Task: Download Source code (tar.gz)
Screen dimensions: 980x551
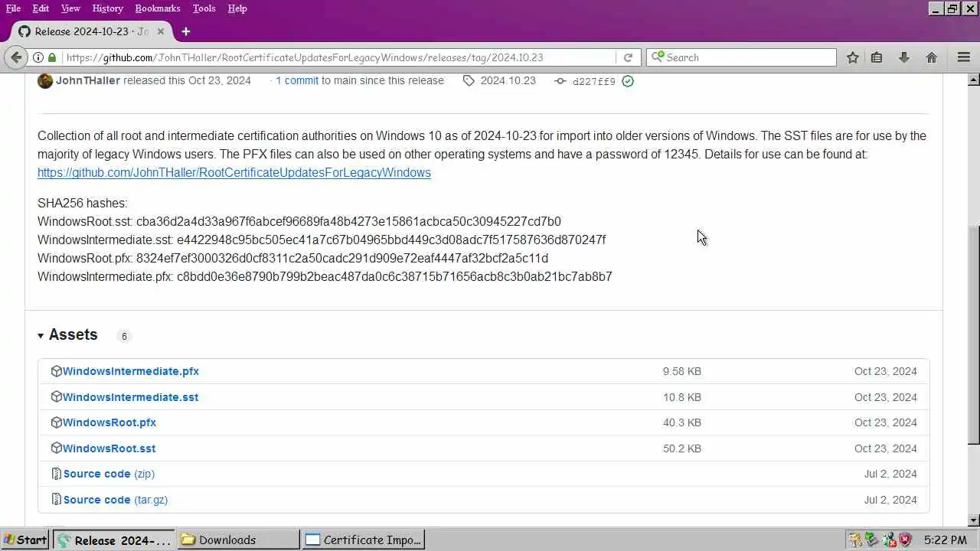Action: 116,500
